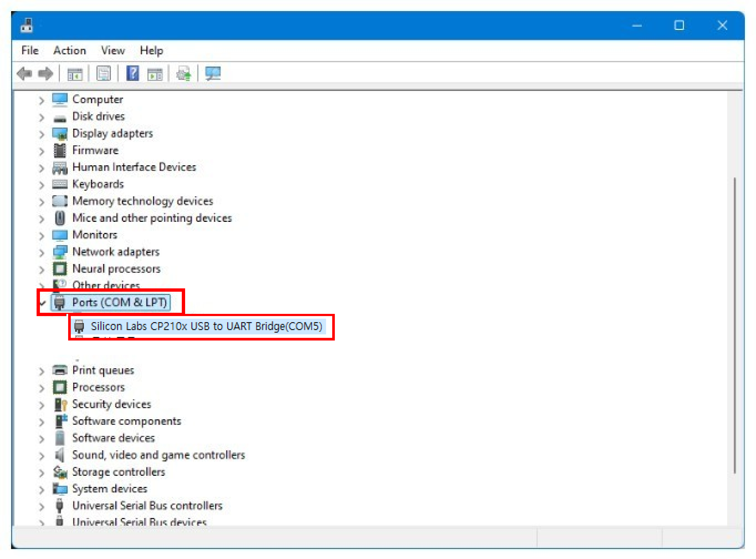This screenshot has height=559, width=756.
Task: Expand the Display adapters category
Action: [x=41, y=134]
